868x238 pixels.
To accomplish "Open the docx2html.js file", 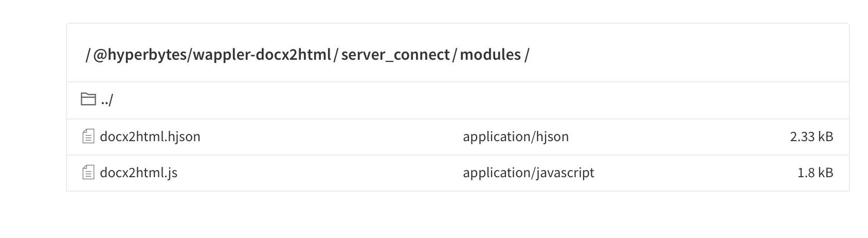I will (x=138, y=173).
